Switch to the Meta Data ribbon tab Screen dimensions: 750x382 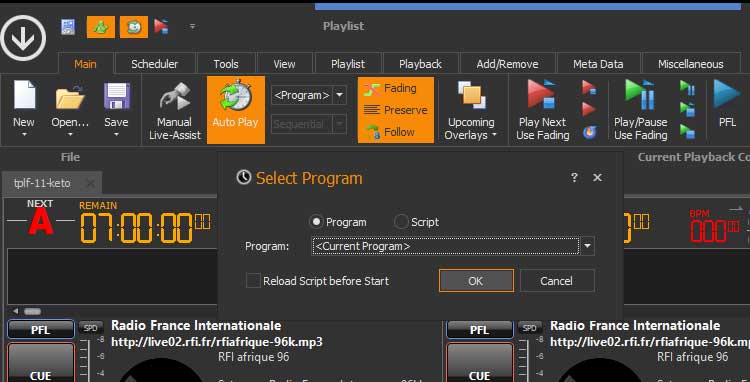[598, 64]
